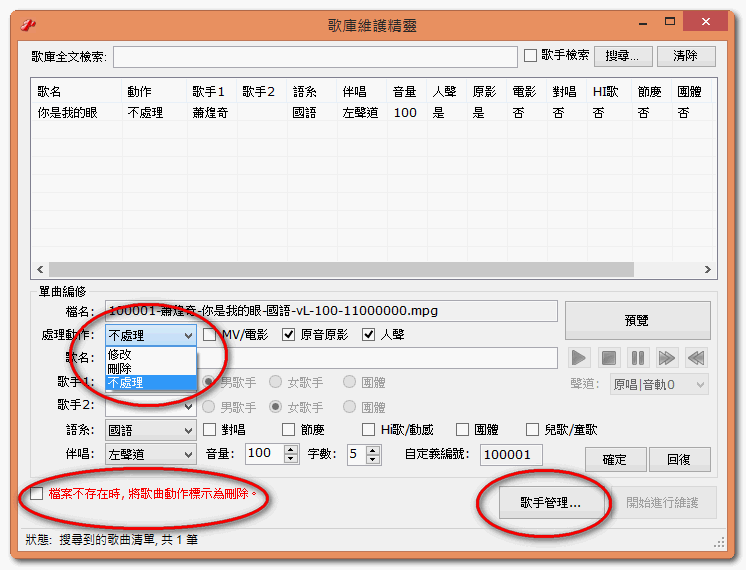Click the fast-forward icon

click(666, 358)
